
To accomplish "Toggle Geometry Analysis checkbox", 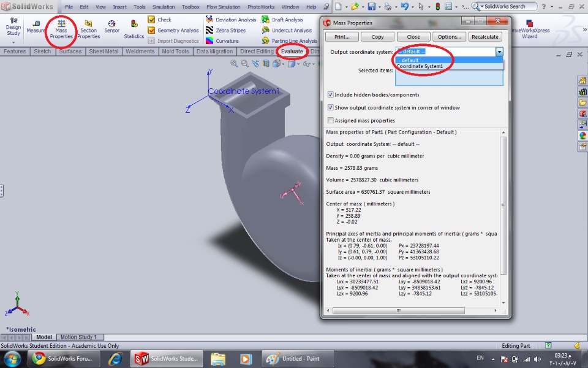I will pyautogui.click(x=151, y=30).
